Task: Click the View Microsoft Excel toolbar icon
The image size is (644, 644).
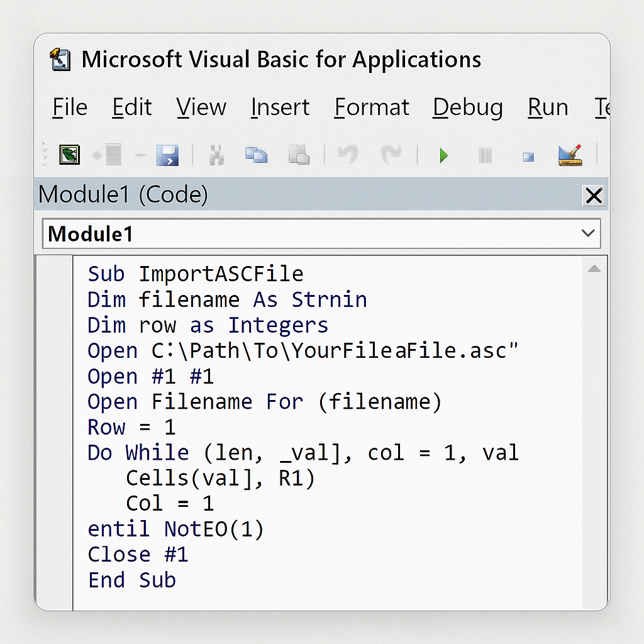Action: pyautogui.click(x=69, y=155)
